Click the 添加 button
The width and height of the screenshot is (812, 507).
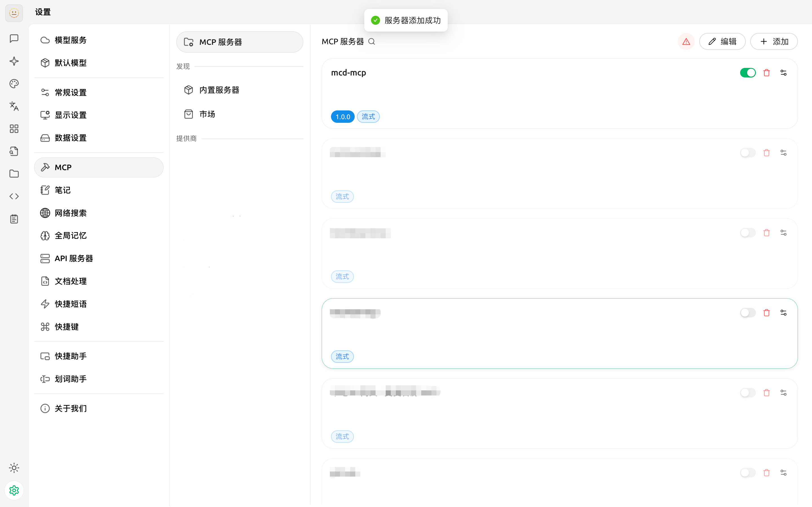point(774,42)
